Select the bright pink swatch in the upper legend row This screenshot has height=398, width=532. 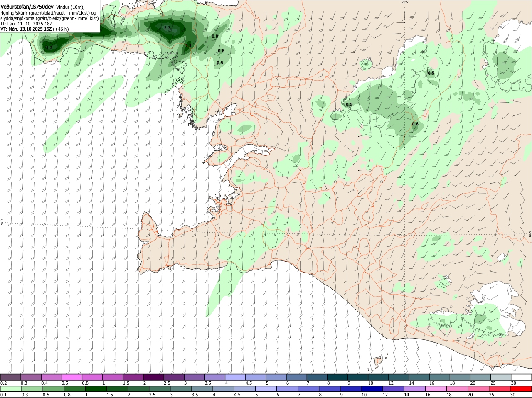pyautogui.click(x=71, y=377)
